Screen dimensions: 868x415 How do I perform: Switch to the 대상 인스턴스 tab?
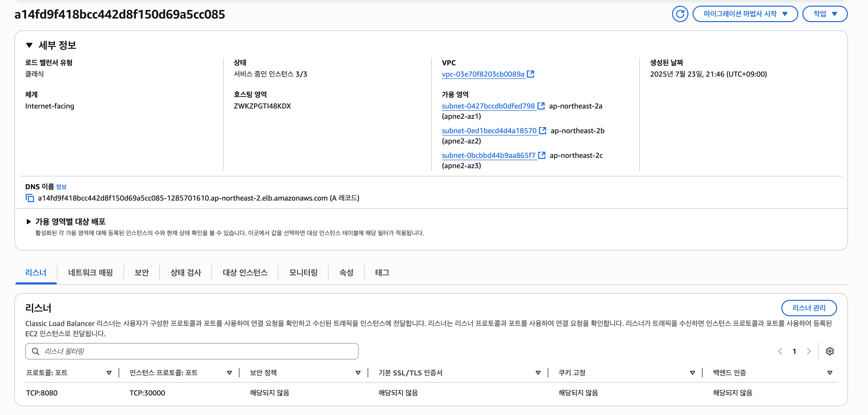(245, 273)
